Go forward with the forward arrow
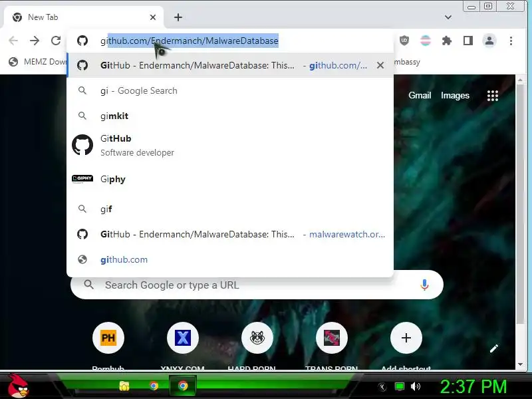Viewport: 532px width, 399px height. 35,41
